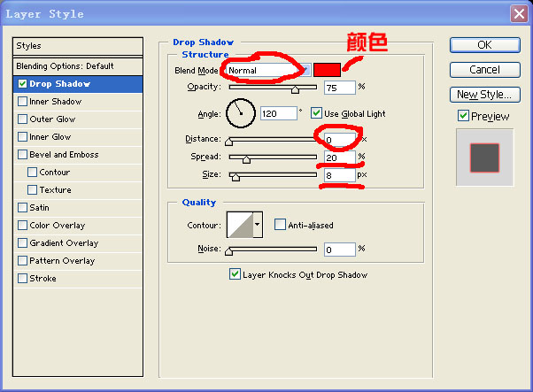Open the Satin settings row

point(78,208)
